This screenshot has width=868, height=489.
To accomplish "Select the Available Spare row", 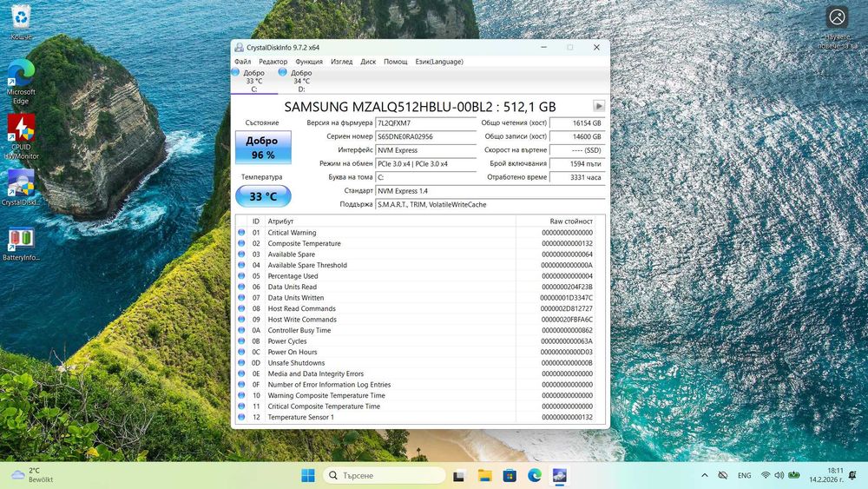I will 416,254.
